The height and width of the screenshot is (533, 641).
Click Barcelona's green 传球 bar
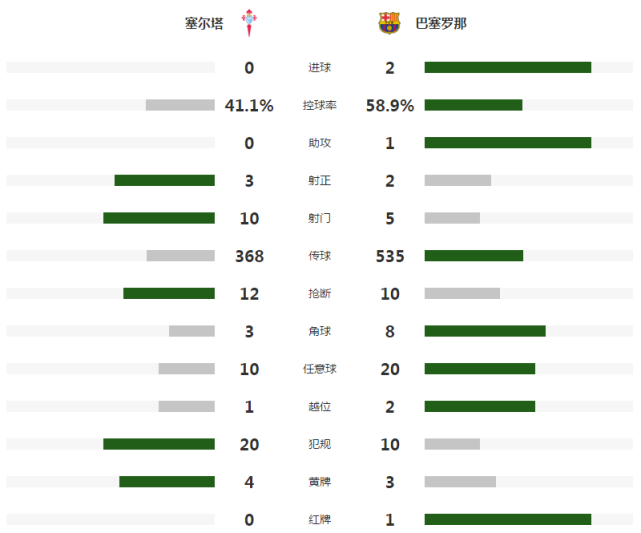click(x=474, y=255)
